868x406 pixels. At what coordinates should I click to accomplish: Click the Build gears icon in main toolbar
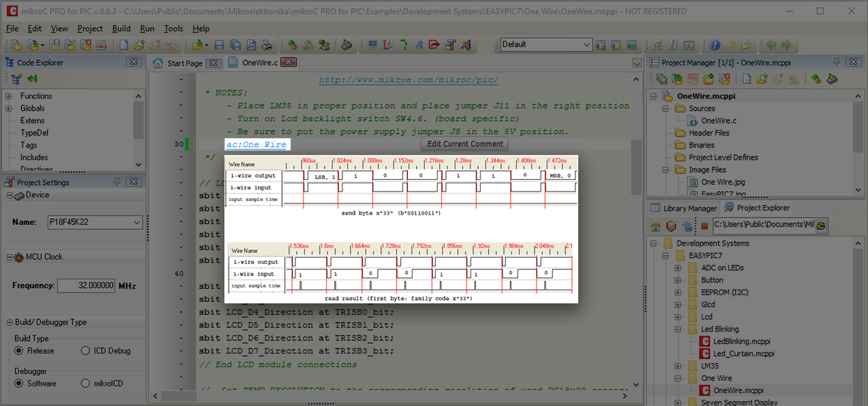pyautogui.click(x=292, y=45)
